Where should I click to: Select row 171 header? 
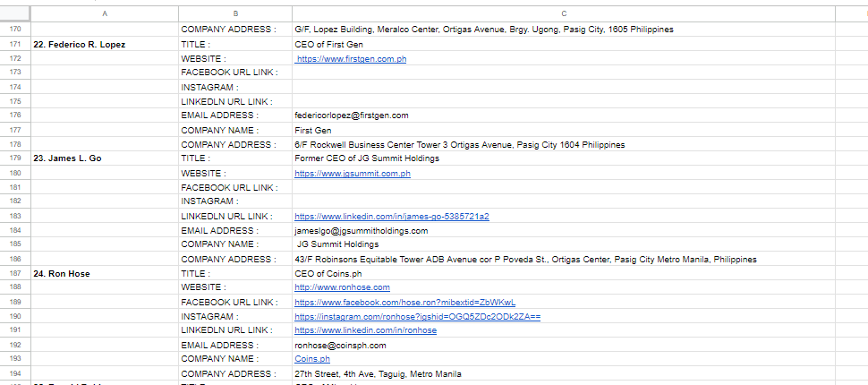pyautogui.click(x=15, y=44)
